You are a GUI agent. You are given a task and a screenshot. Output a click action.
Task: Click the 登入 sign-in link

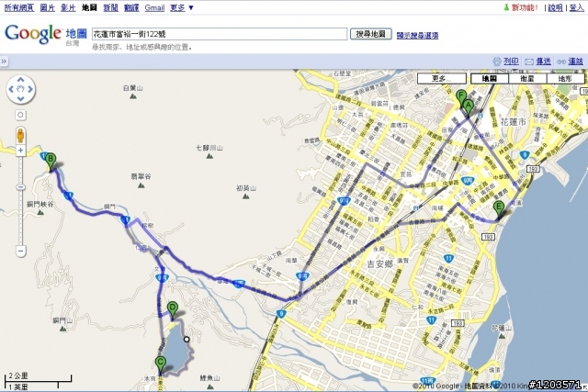pyautogui.click(x=576, y=7)
